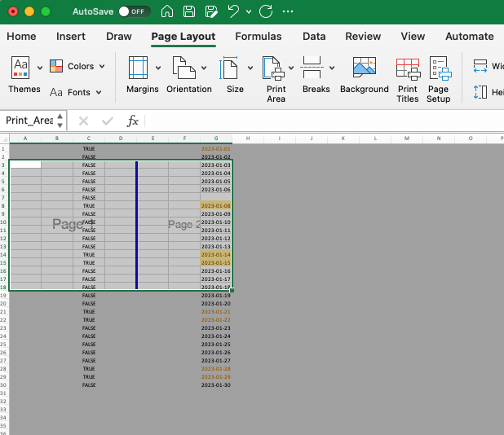Select row 1 header
The image size is (504, 435).
(x=4, y=149)
